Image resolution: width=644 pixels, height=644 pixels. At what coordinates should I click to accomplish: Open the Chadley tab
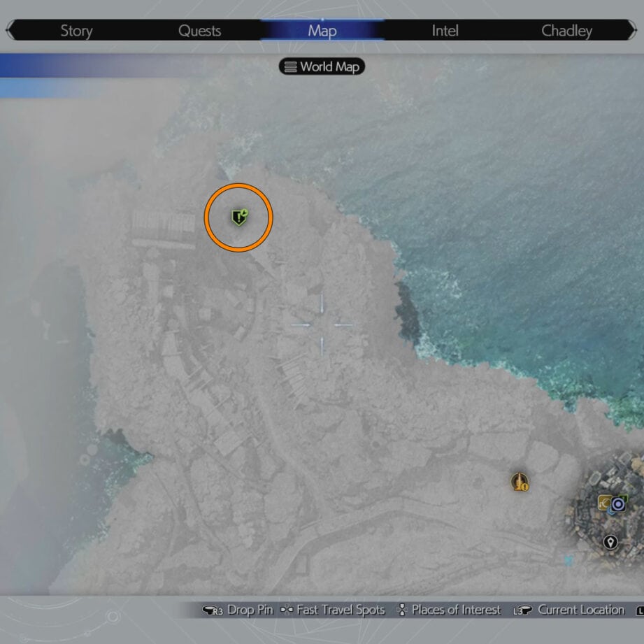[x=567, y=31]
